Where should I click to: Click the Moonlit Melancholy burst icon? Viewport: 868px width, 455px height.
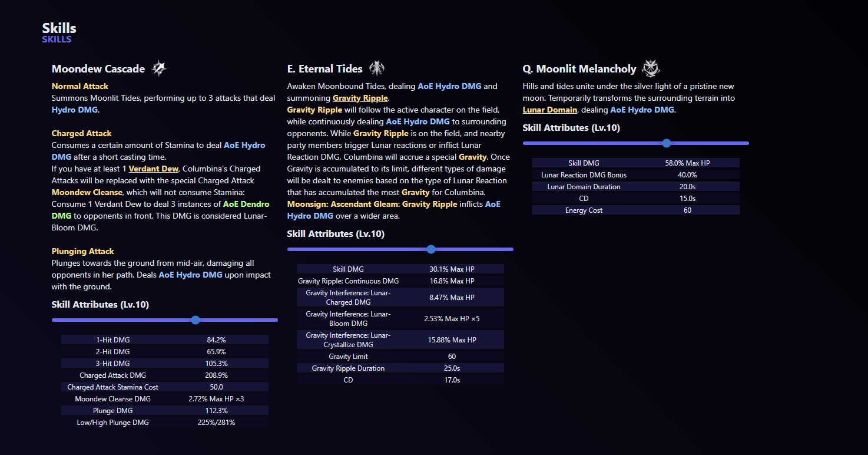coord(651,68)
